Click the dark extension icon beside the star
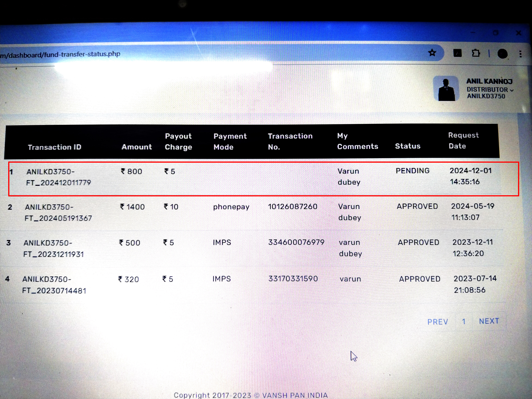The image size is (532, 399). click(x=457, y=53)
